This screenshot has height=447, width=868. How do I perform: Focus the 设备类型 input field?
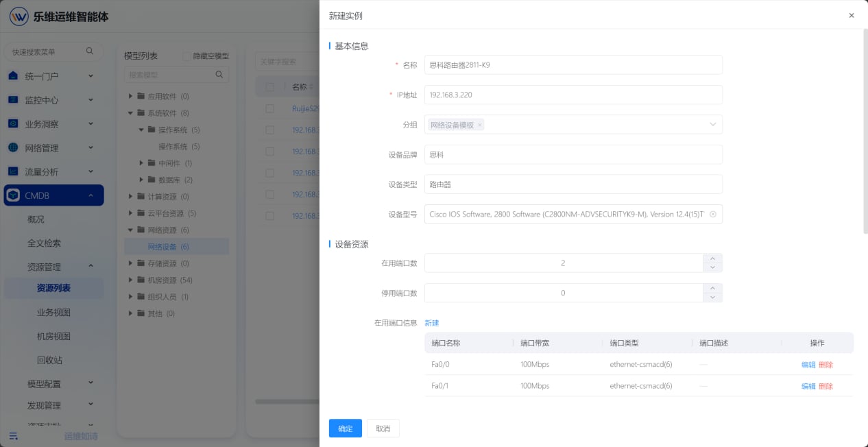(573, 184)
